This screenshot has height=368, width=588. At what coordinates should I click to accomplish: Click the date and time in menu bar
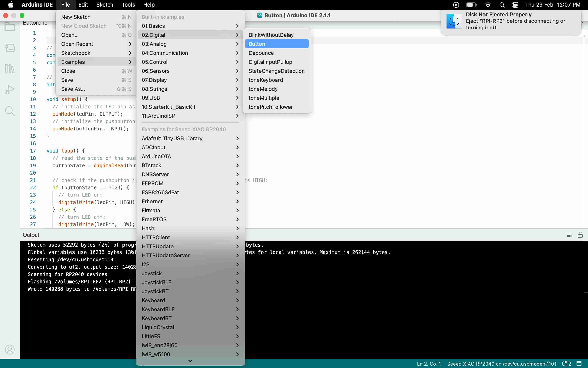[552, 5]
